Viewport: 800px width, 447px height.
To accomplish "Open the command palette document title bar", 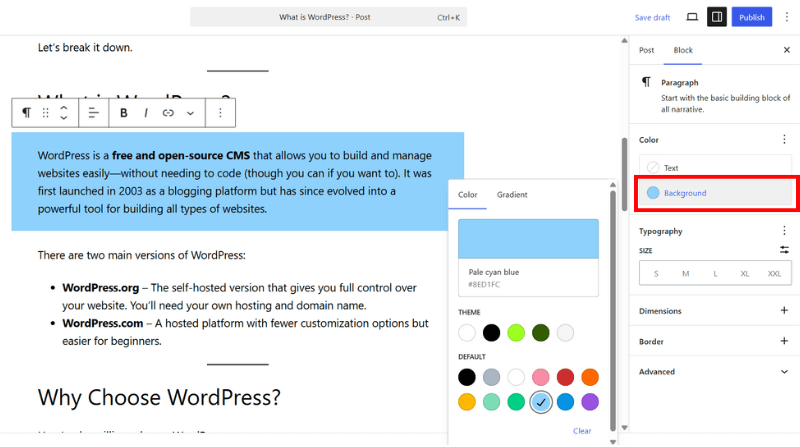I will tap(328, 17).
